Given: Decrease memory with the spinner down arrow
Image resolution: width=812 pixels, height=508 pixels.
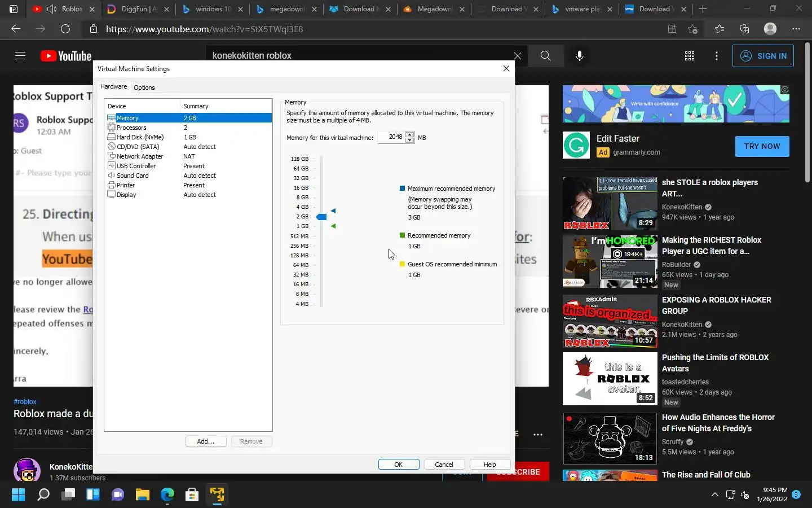Looking at the screenshot, I should (x=410, y=140).
